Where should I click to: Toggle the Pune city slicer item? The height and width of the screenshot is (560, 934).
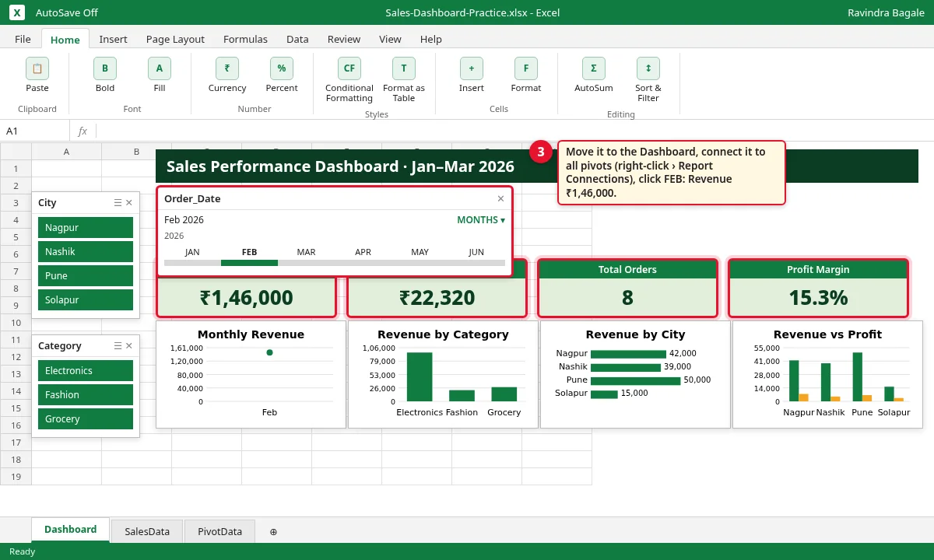pyautogui.click(x=86, y=276)
